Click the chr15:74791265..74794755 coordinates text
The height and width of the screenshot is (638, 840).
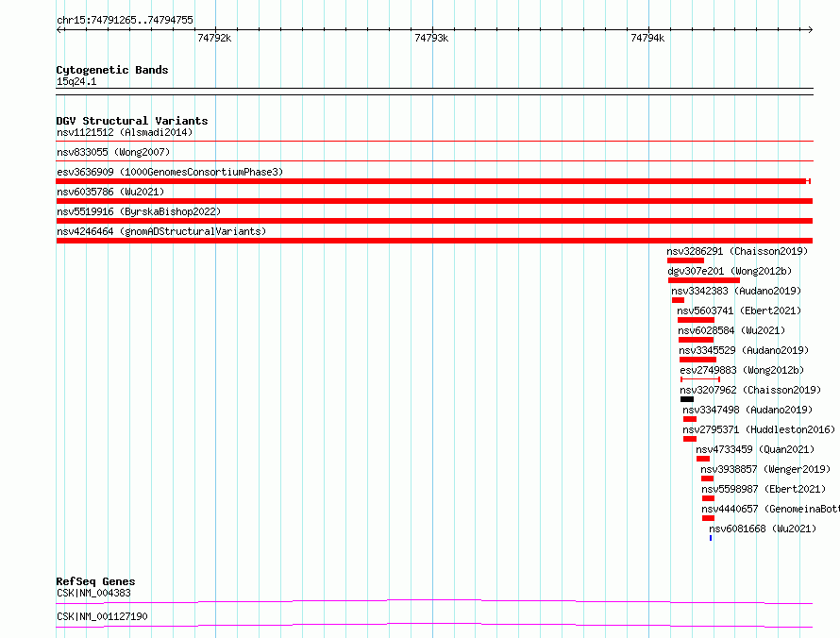pyautogui.click(x=125, y=20)
